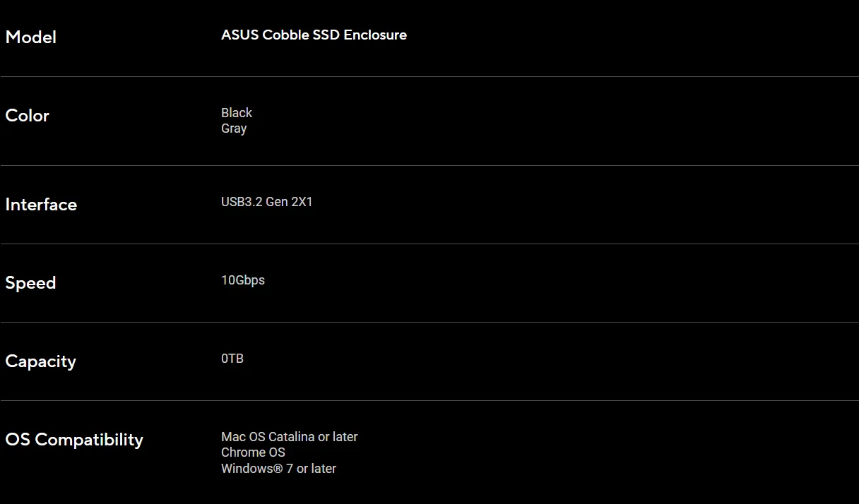
Task: Click the Mac OS Catalina or later entry
Action: pyautogui.click(x=289, y=437)
